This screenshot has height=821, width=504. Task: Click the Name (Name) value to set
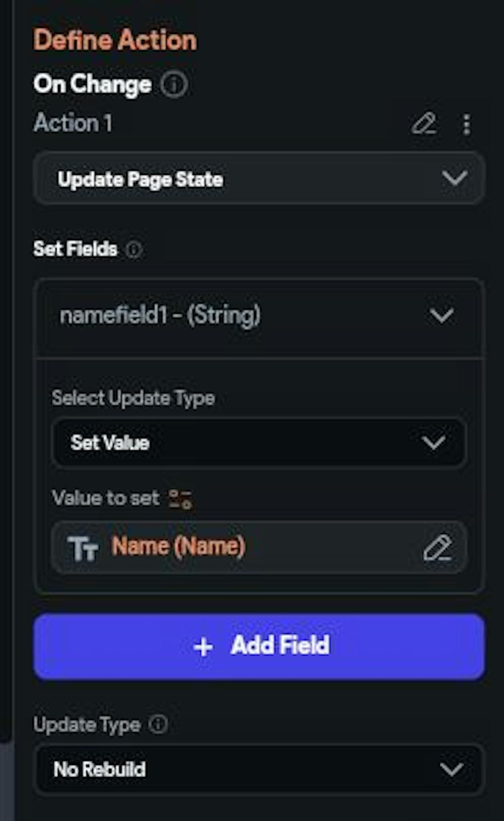tap(178, 547)
